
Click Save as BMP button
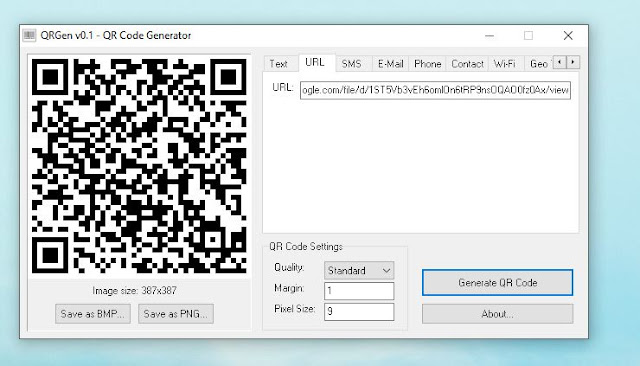93,314
